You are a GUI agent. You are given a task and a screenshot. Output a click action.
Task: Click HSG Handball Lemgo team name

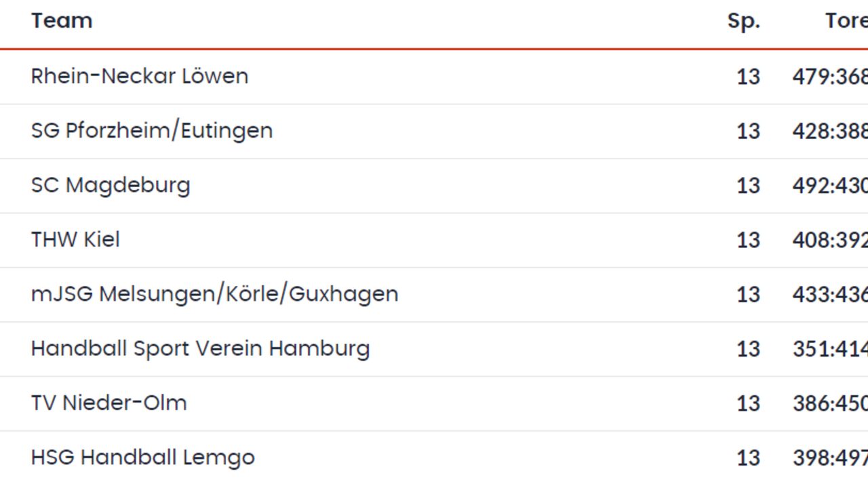143,457
